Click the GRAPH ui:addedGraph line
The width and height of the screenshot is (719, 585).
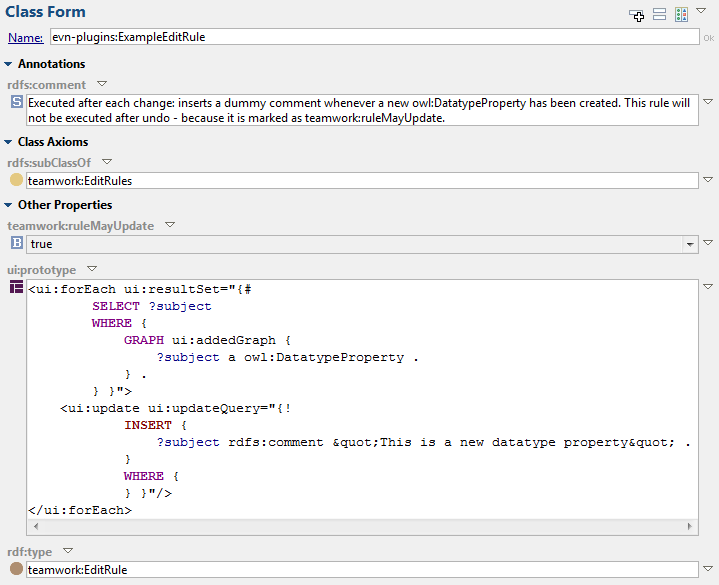tap(207, 340)
